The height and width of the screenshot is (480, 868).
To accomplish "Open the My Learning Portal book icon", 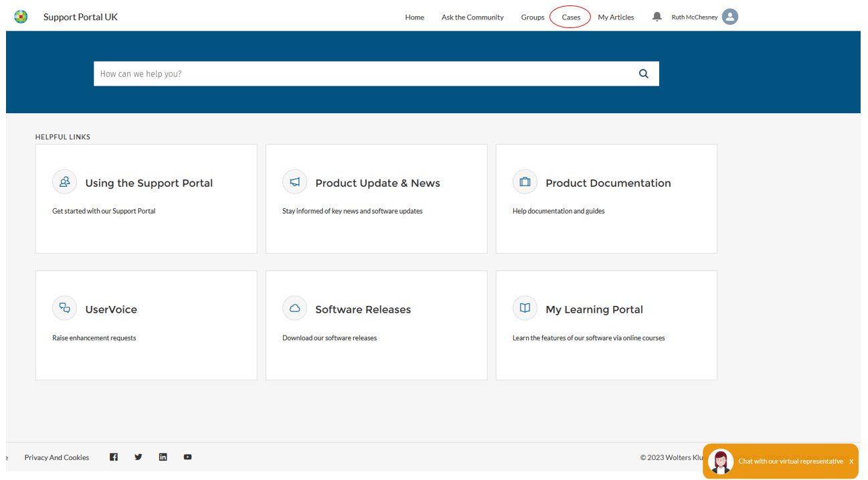I will 525,308.
